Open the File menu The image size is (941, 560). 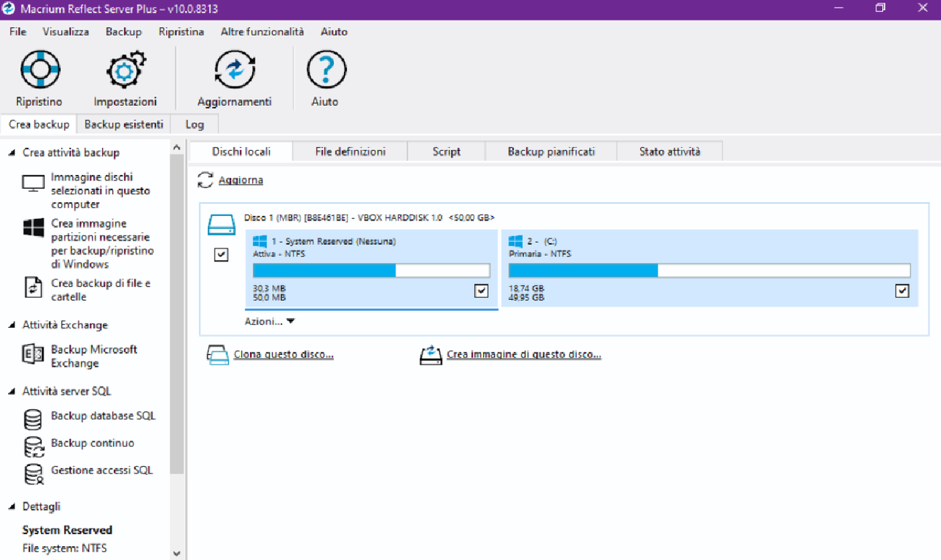click(x=18, y=32)
